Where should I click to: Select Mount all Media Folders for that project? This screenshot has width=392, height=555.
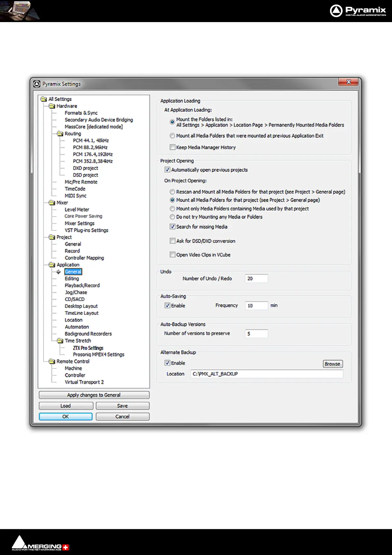click(172, 200)
